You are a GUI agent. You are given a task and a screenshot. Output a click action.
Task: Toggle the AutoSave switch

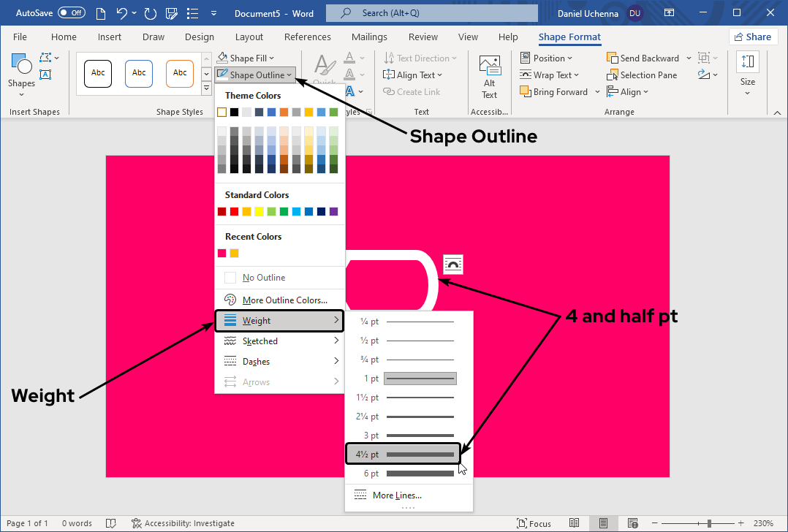pos(71,13)
